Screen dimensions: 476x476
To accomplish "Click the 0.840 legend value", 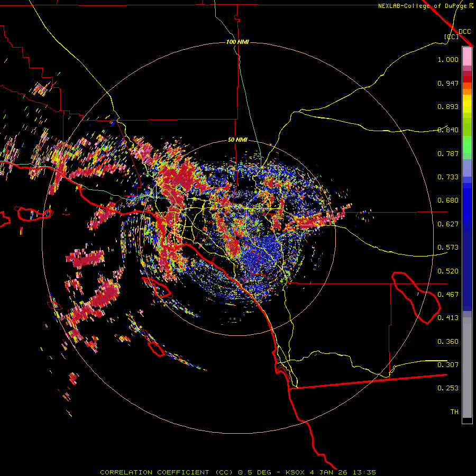I will [448, 130].
